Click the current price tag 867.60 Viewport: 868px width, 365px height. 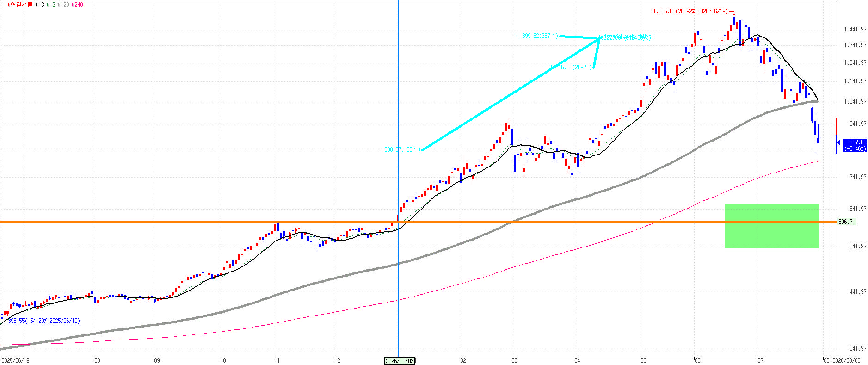(855, 145)
